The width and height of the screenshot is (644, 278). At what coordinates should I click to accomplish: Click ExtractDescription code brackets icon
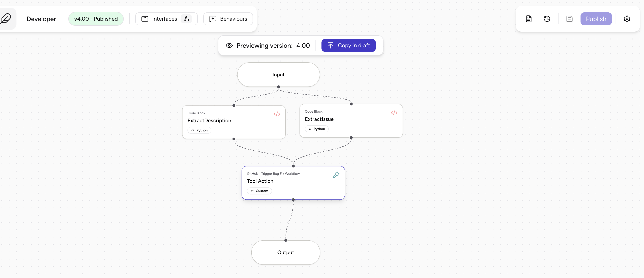(x=276, y=114)
